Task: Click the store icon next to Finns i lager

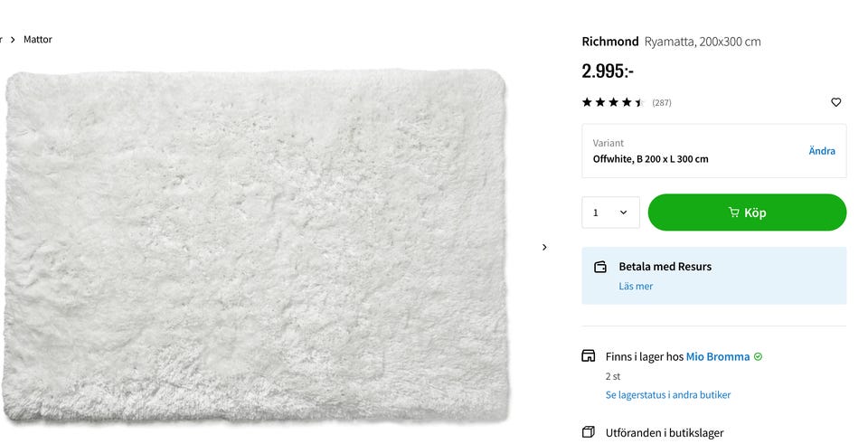Action: [x=589, y=356]
